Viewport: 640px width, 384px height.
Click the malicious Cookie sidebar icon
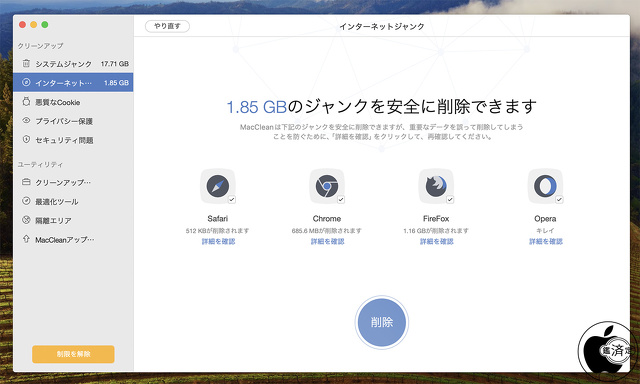point(26,102)
